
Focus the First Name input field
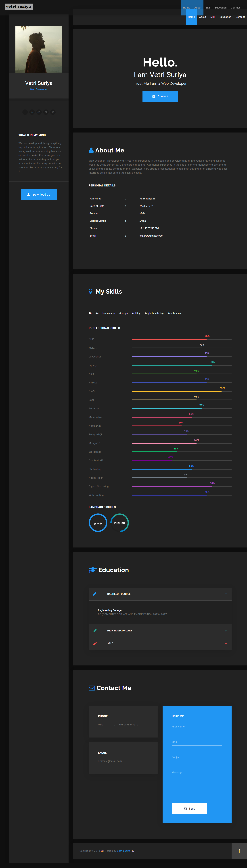click(x=197, y=727)
